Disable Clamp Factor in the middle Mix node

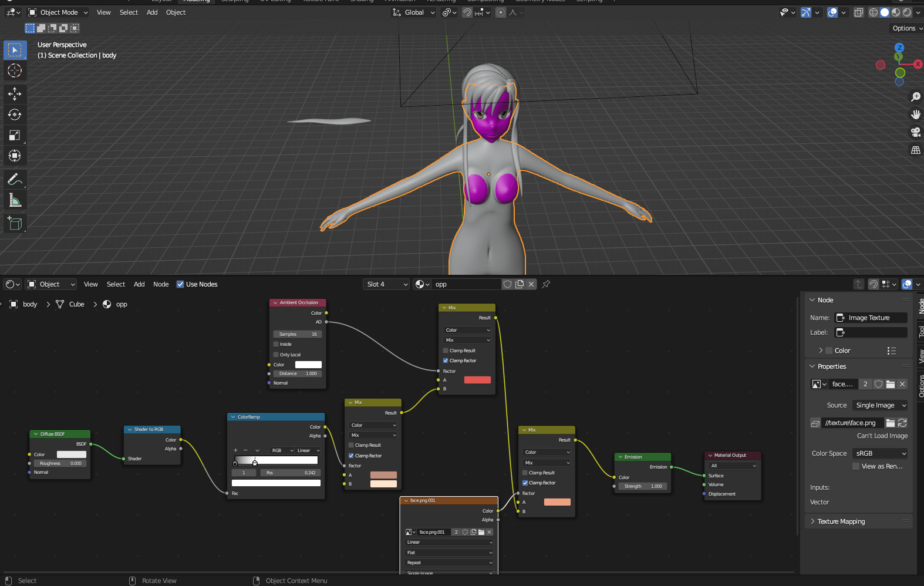tap(351, 456)
